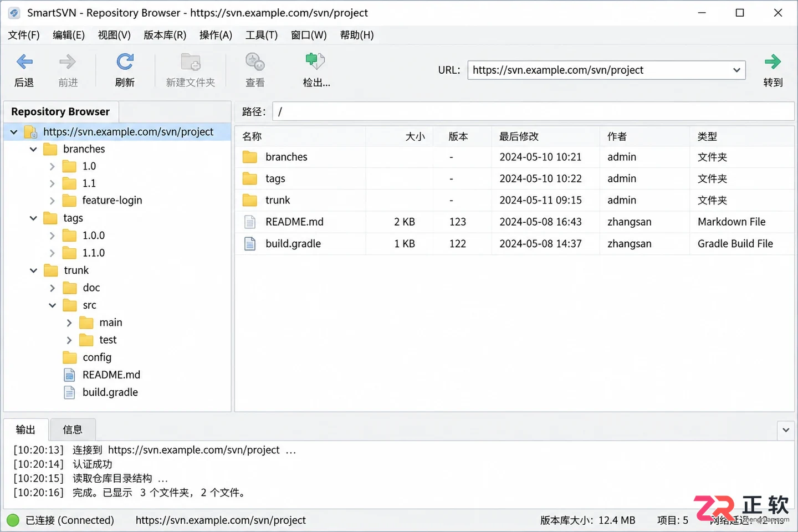Click the green connected status indicator

(x=13, y=520)
